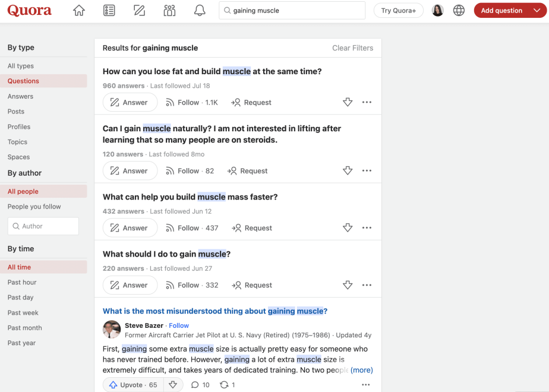Image resolution: width=549 pixels, height=392 pixels.
Task: Select 'Topics' in the By type sidebar
Action: pyautogui.click(x=17, y=142)
